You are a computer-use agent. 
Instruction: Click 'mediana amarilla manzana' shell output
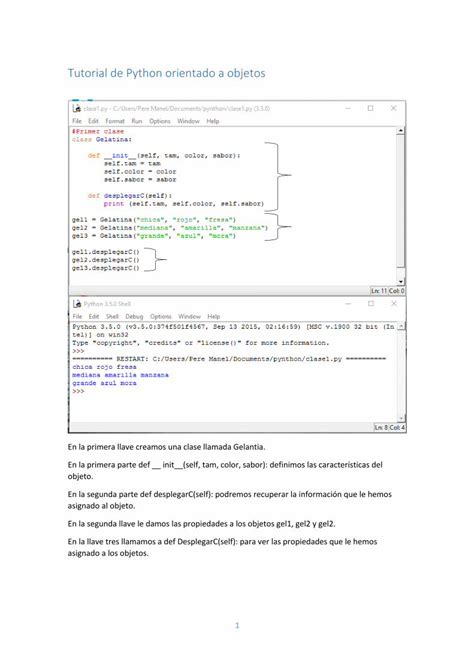tap(121, 375)
